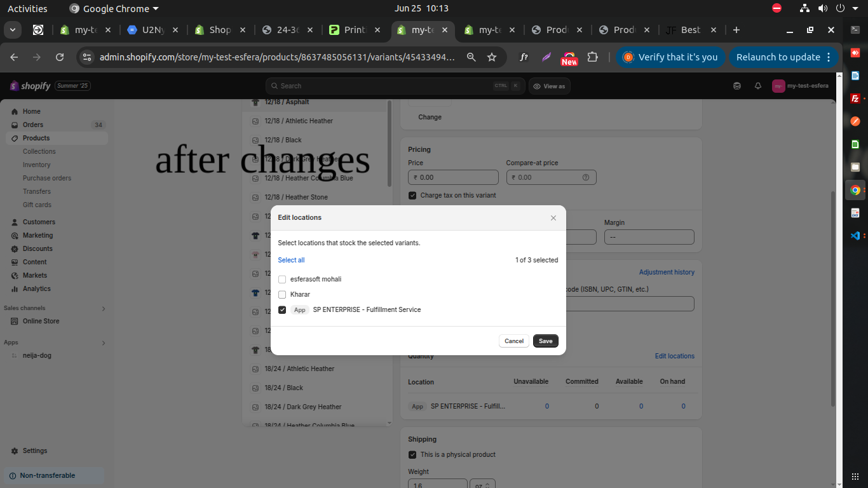Close the Edit locations dialog with X
The width and height of the screenshot is (868, 488).
pyautogui.click(x=553, y=218)
